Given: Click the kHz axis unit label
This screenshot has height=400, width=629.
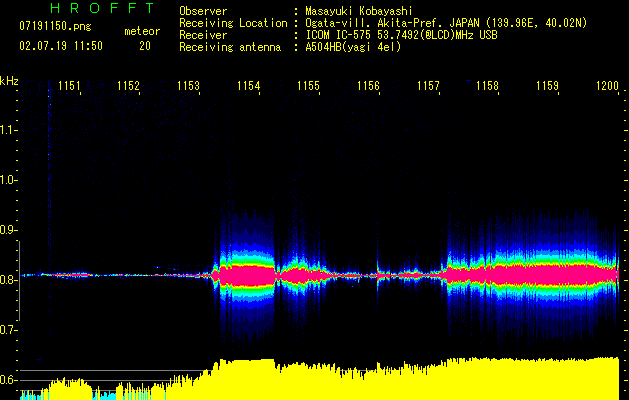Looking at the screenshot, I should tap(9, 81).
